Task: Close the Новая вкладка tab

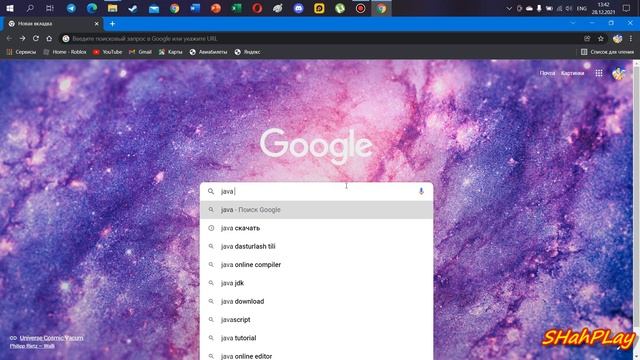Action: 96,24
